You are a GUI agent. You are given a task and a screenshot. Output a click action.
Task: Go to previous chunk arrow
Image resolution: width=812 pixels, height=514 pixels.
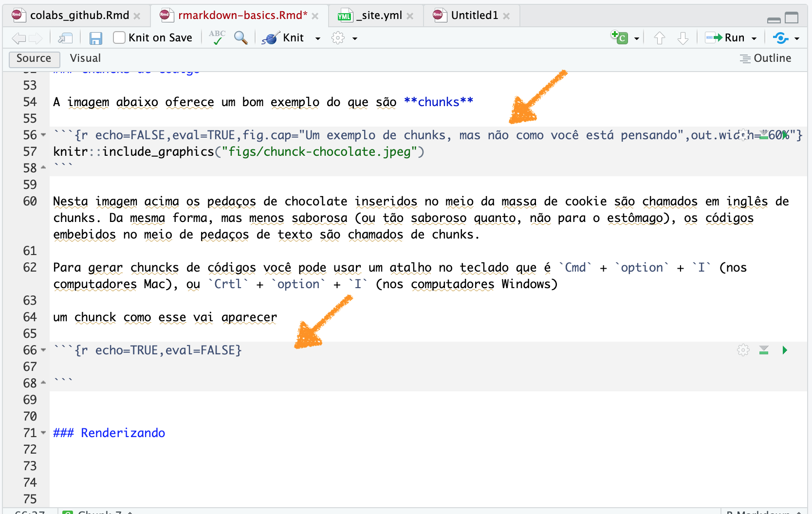660,38
